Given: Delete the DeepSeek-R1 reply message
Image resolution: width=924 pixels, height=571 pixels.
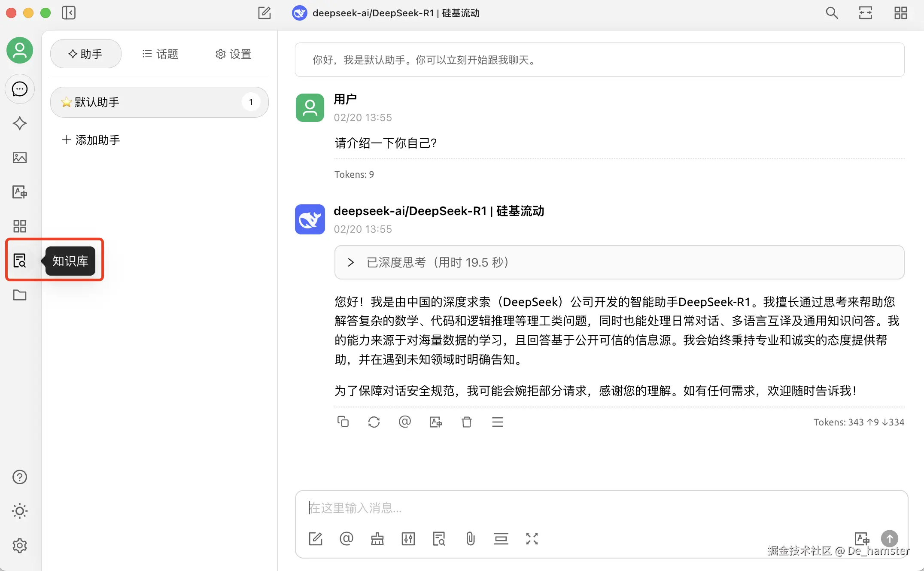Looking at the screenshot, I should pyautogui.click(x=467, y=422).
